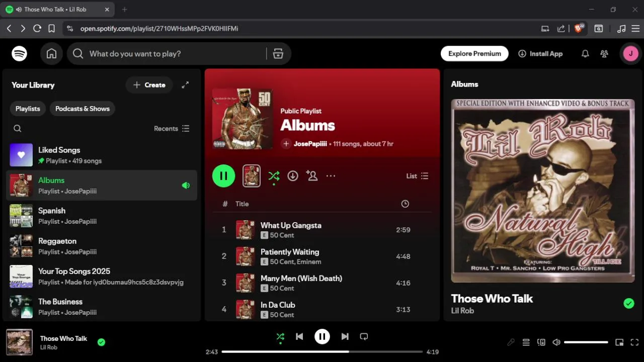Select the In Da Club track
This screenshot has width=644, height=362.
tap(322, 309)
